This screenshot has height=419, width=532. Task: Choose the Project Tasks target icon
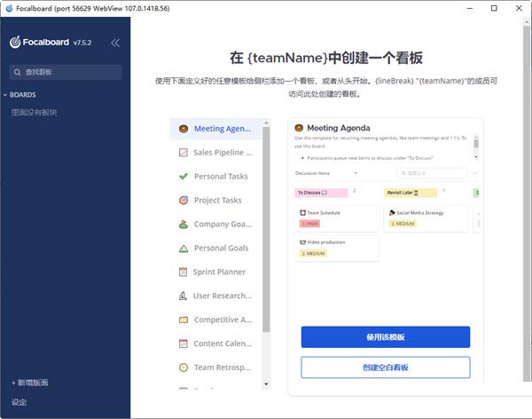183,201
